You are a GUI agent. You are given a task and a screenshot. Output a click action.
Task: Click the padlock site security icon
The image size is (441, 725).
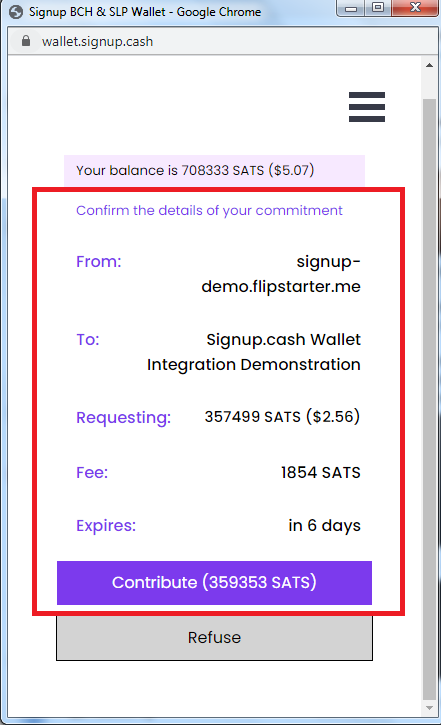pyautogui.click(x=26, y=41)
